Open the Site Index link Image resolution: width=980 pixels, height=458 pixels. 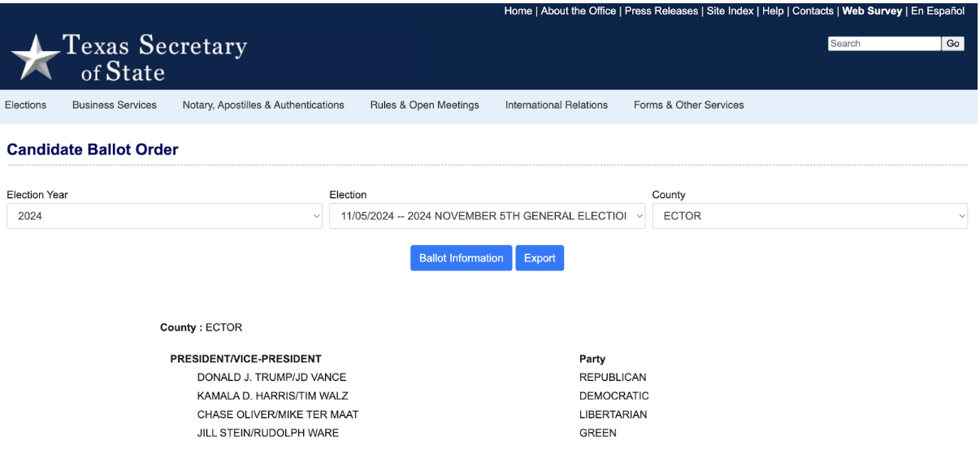click(x=731, y=11)
